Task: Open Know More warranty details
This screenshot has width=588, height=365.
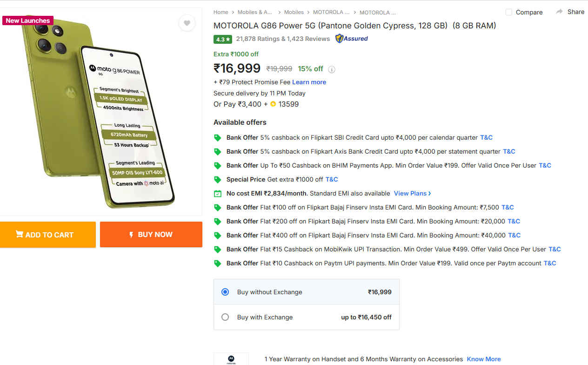Action: click(484, 359)
